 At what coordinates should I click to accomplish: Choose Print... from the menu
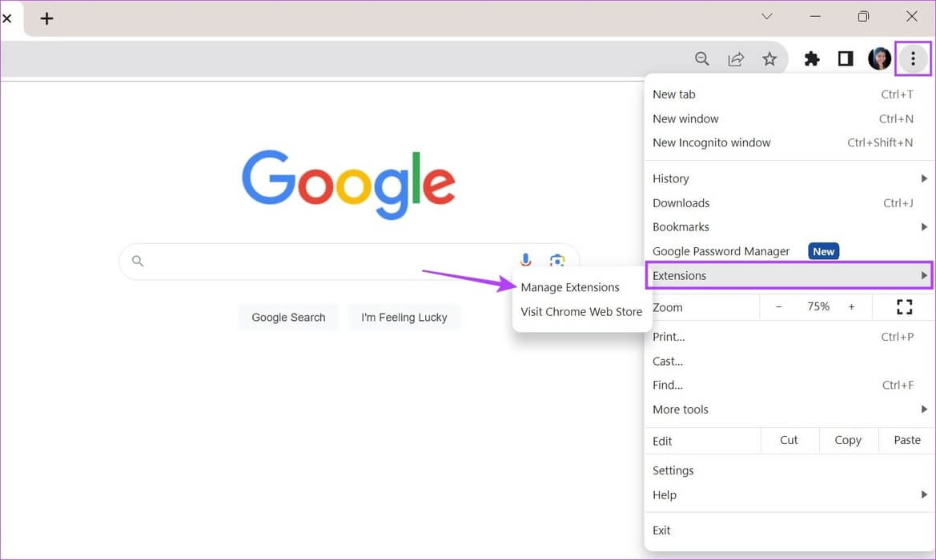(789, 337)
